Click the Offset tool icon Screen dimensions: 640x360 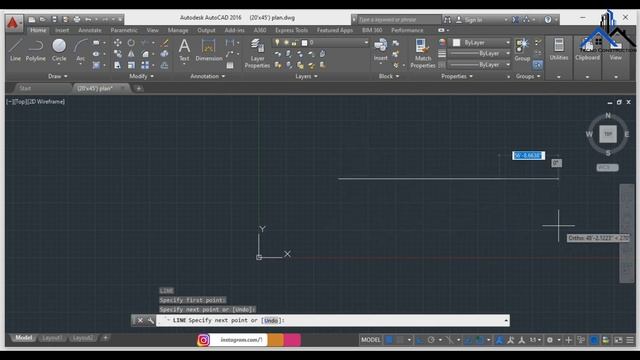[x=164, y=65]
